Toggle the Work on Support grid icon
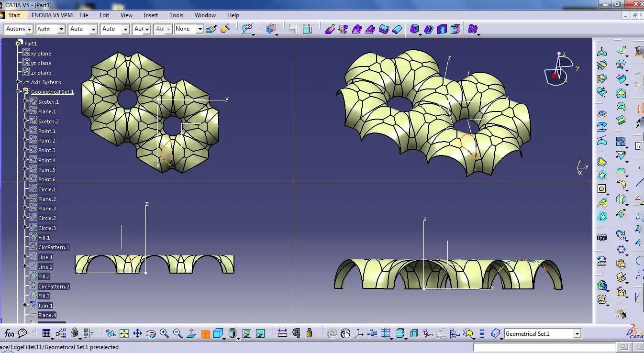Screen dimensions: 644x353 (x=386, y=333)
